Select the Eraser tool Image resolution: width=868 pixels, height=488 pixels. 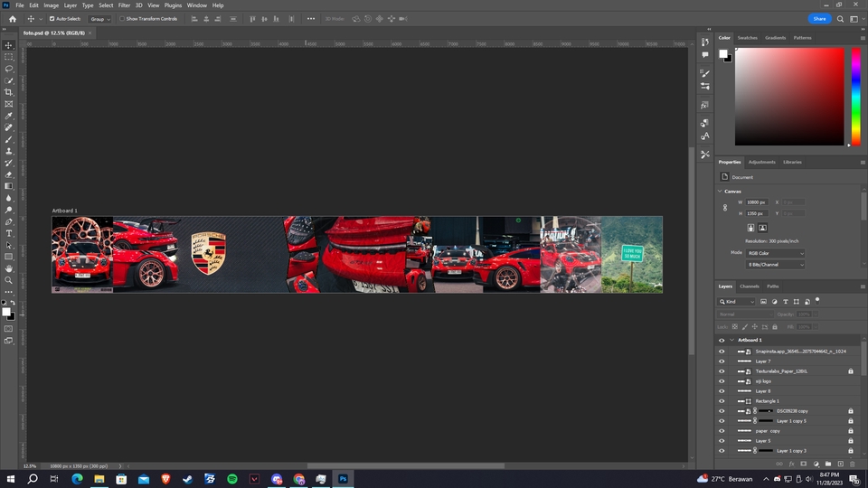pyautogui.click(x=9, y=174)
